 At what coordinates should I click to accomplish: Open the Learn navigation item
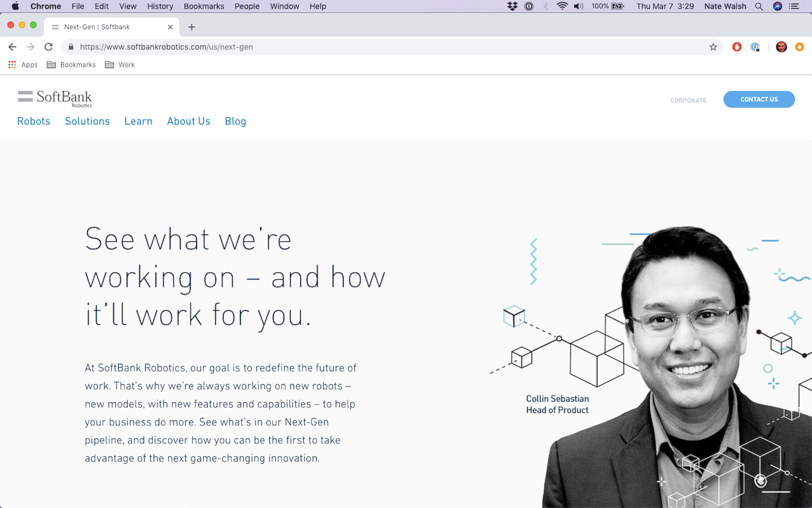(x=138, y=121)
